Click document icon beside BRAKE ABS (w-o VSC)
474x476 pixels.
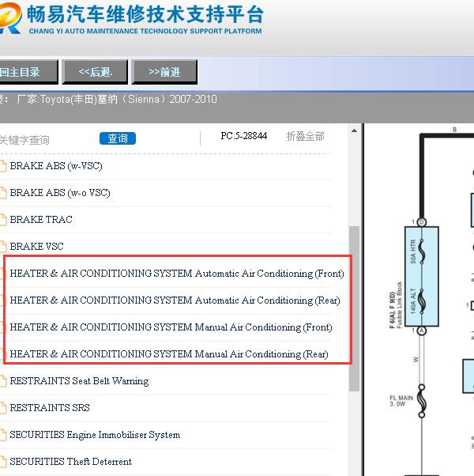coord(3,193)
